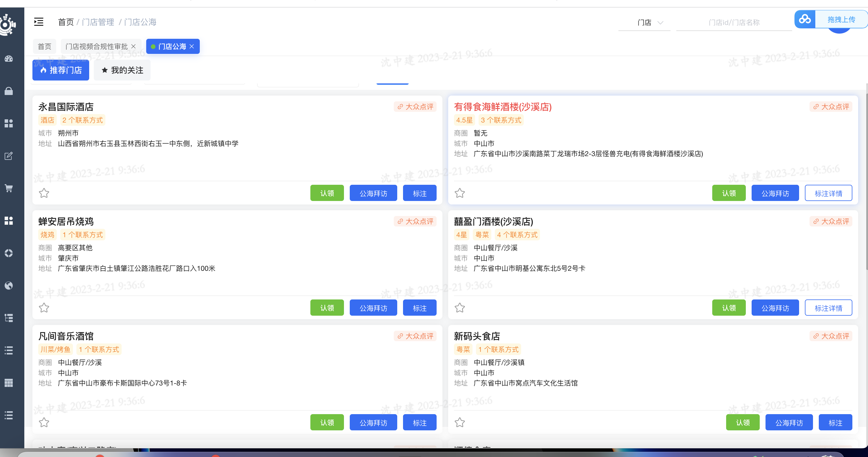Claim 凡间音乐酒馆 with 认领
This screenshot has height=457, width=868.
coord(327,422)
